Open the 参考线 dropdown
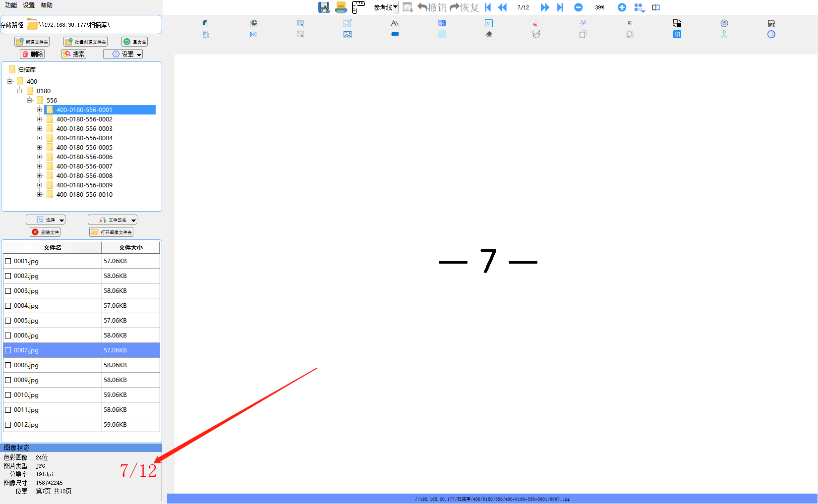 (386, 7)
